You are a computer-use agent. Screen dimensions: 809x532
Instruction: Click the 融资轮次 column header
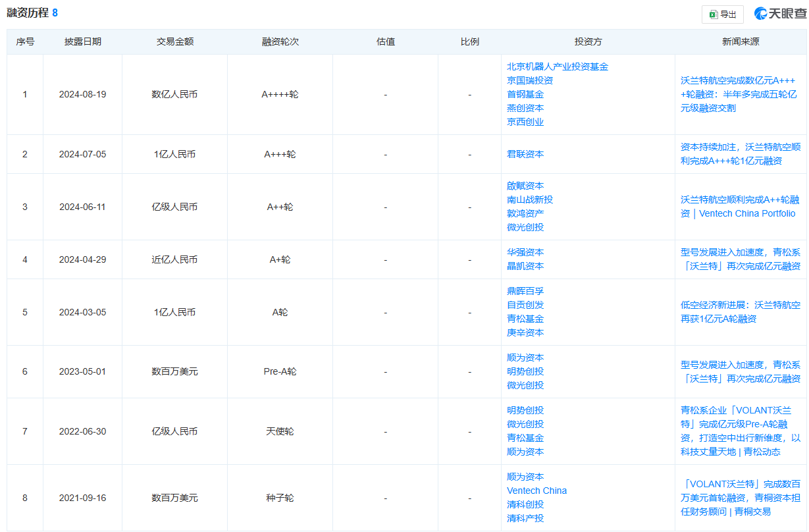click(280, 41)
